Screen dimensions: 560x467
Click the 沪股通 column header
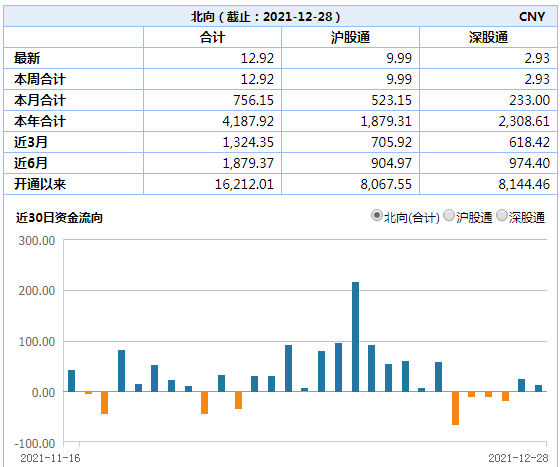350,37
